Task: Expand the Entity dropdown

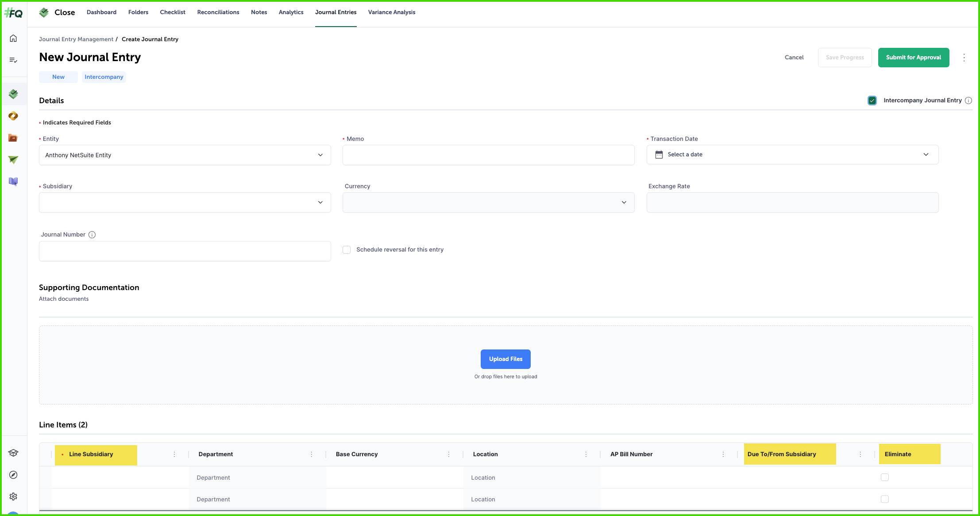Action: [x=185, y=155]
